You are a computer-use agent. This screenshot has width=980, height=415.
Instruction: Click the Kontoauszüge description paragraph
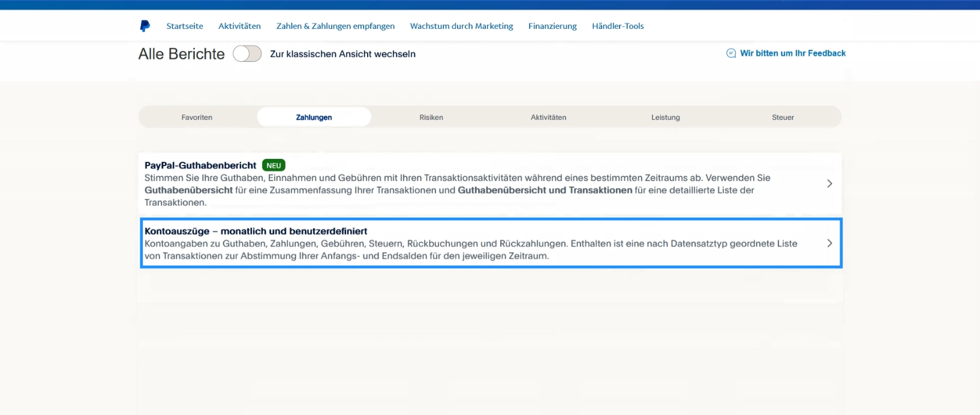click(471, 249)
